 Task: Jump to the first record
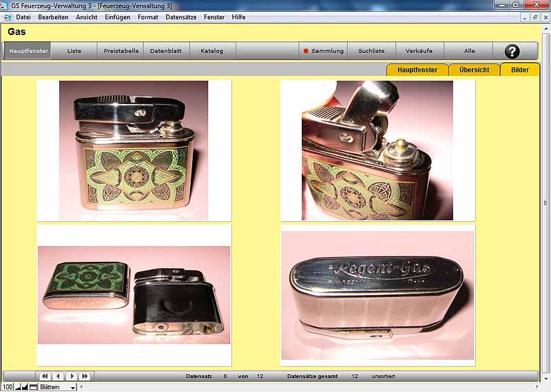[x=45, y=376]
